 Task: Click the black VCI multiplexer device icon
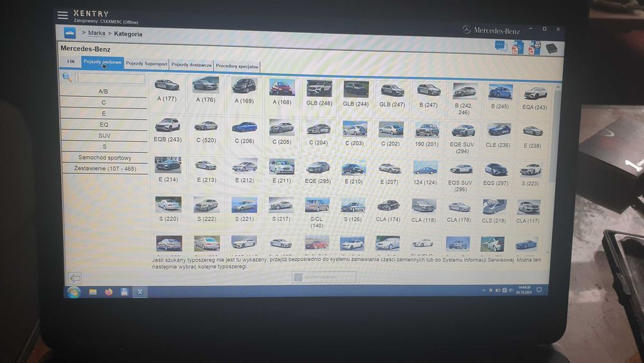point(552,48)
